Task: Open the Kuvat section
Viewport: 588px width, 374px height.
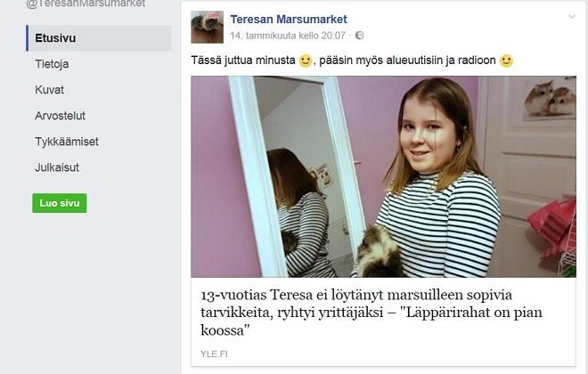Action: coord(49,90)
